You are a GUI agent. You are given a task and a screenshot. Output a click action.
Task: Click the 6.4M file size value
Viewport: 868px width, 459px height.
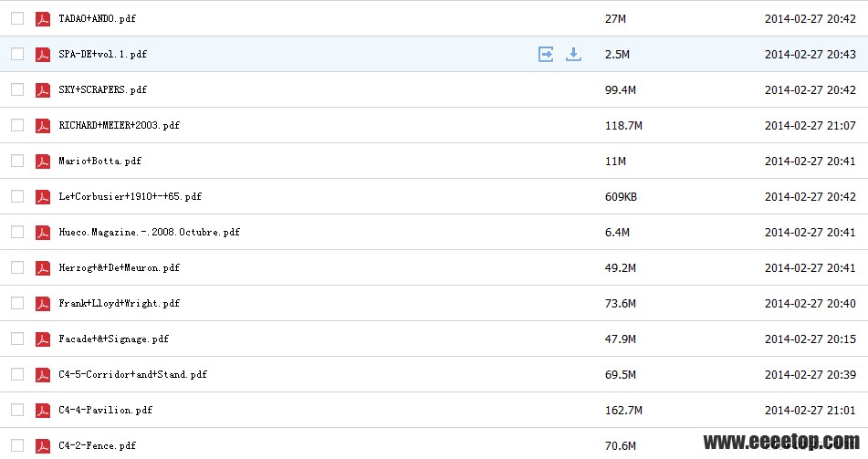[617, 232]
